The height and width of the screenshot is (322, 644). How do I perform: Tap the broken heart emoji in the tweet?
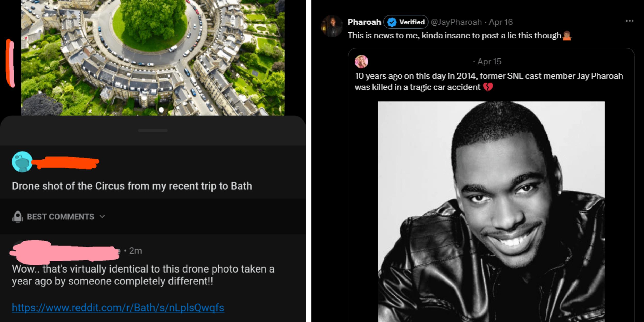click(488, 87)
